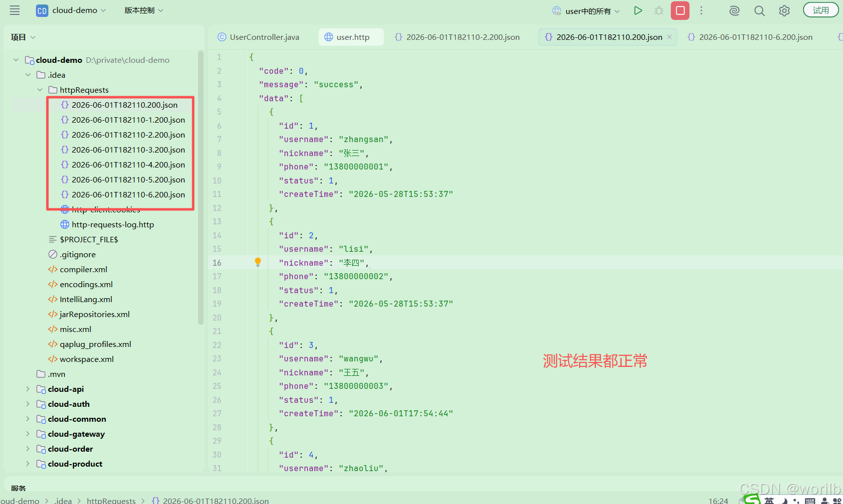
Task: Expand the cloud-gateway module
Action: (x=28, y=434)
